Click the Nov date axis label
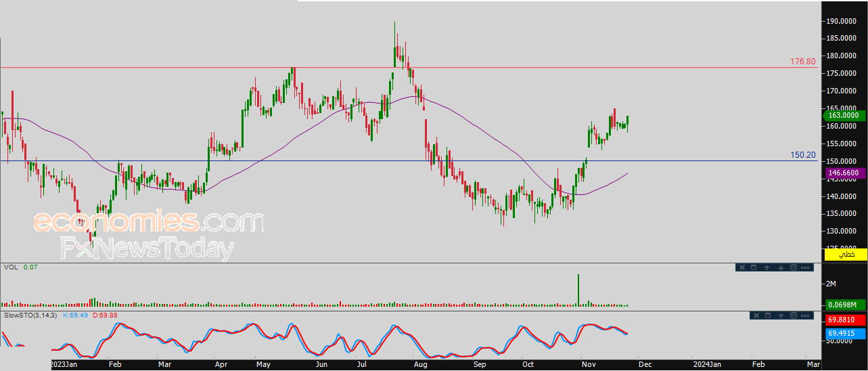Screen dimensions: 868x371 (x=589, y=364)
